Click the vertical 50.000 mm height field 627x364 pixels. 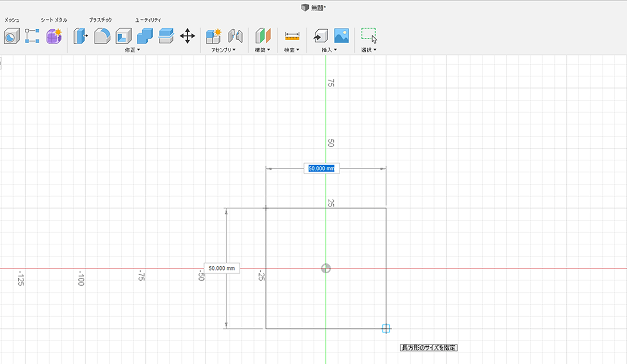[x=222, y=268]
